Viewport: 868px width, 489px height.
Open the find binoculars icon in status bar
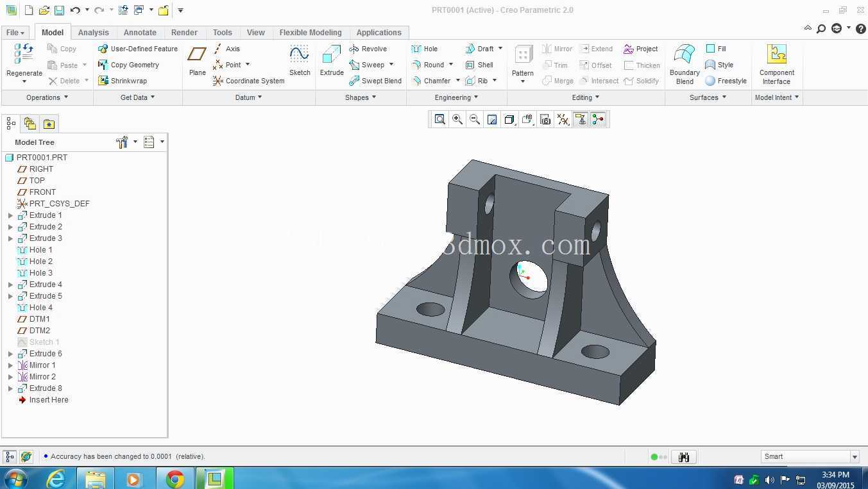click(684, 457)
